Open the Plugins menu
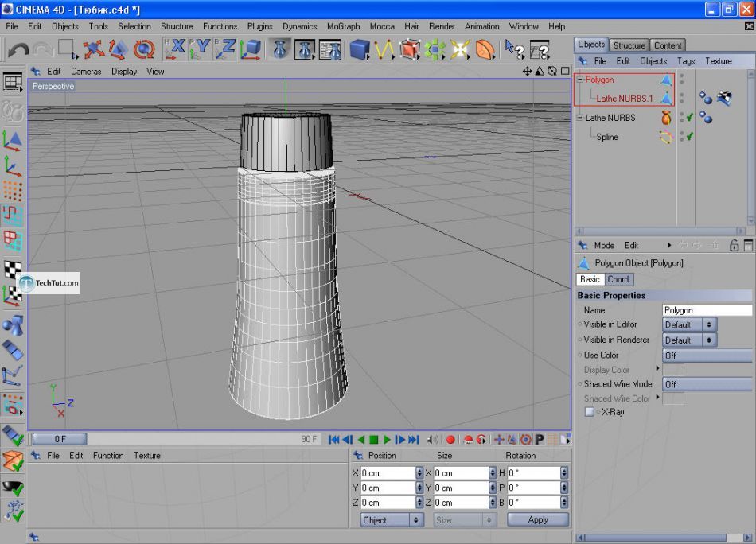 260,26
